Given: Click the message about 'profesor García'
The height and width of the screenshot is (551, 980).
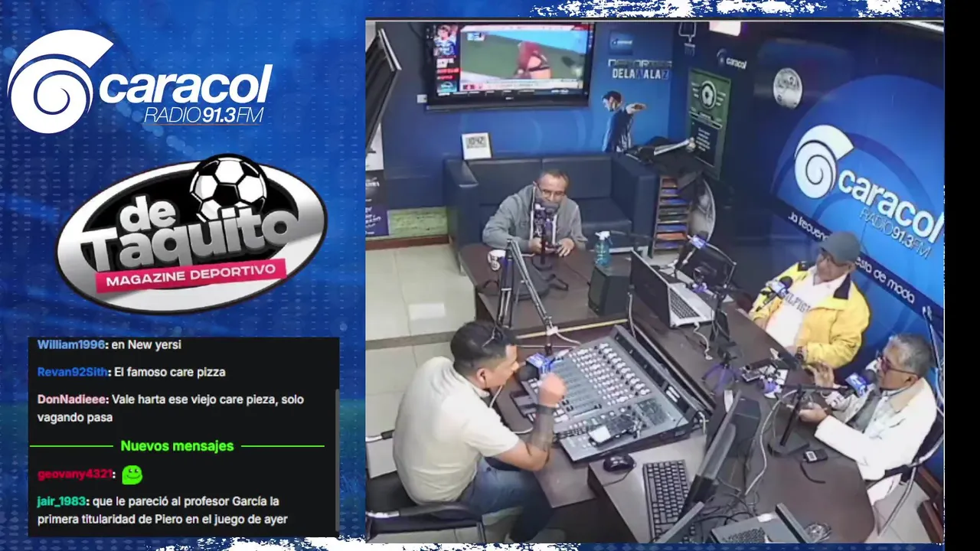Looking at the screenshot, I should point(162,510).
